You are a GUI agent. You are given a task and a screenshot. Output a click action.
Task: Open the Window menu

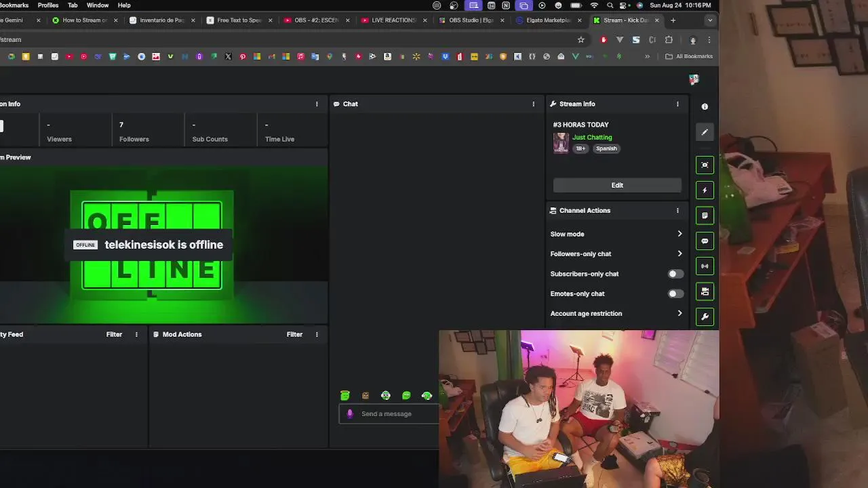click(98, 5)
